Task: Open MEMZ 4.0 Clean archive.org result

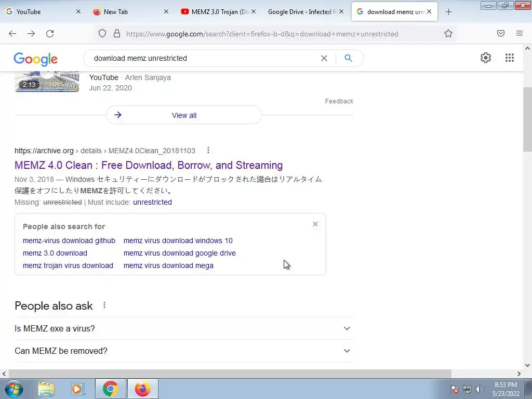Action: 149,165
